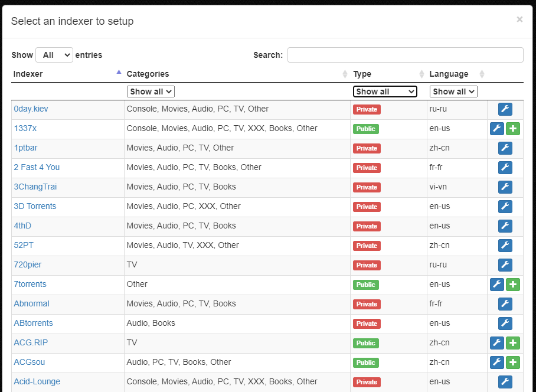Click the green plus icon for ACG.RIP's neighbor ACGsou row wrench
Screen dimensions: 536x392
tap(496, 362)
